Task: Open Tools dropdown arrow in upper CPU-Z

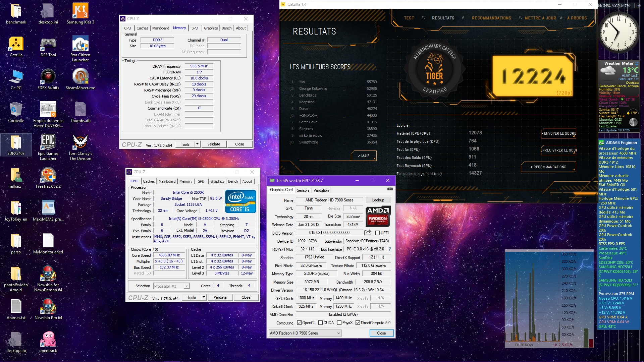Action: click(x=197, y=144)
